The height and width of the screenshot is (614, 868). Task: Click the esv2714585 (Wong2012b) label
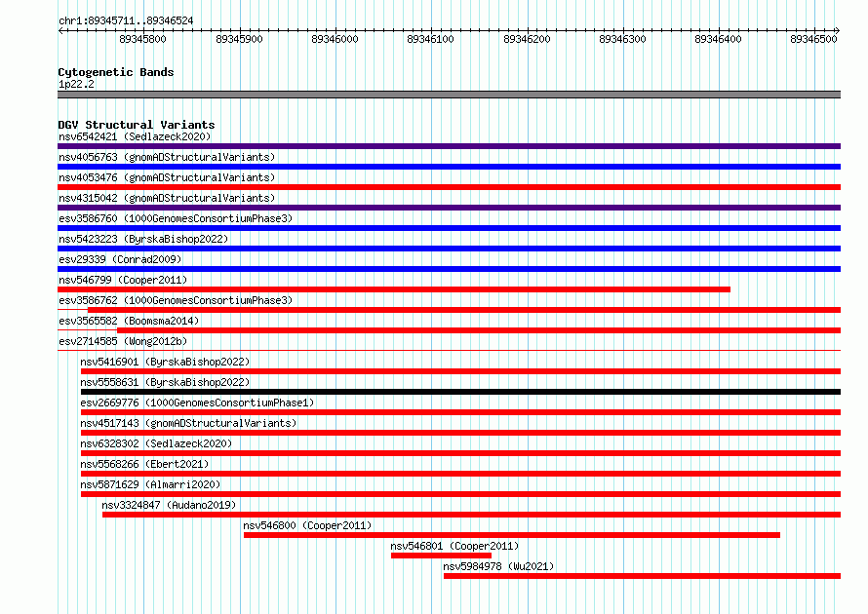point(123,341)
